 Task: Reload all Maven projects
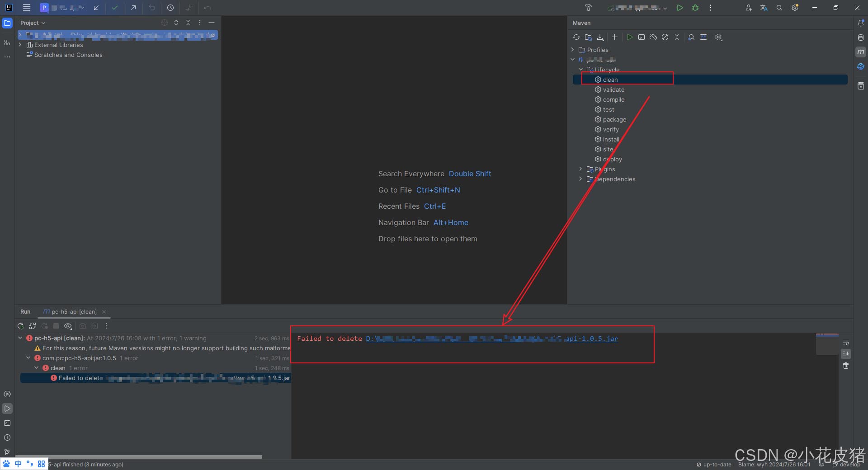[x=576, y=38]
